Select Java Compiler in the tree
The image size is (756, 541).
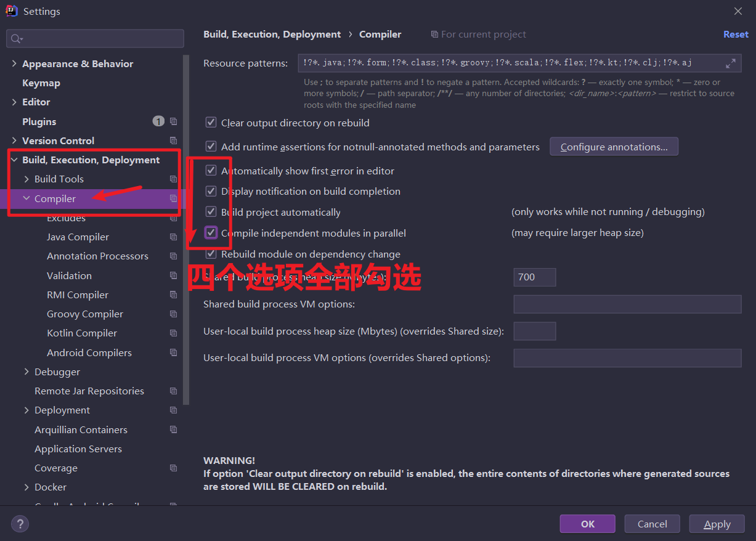click(x=78, y=237)
